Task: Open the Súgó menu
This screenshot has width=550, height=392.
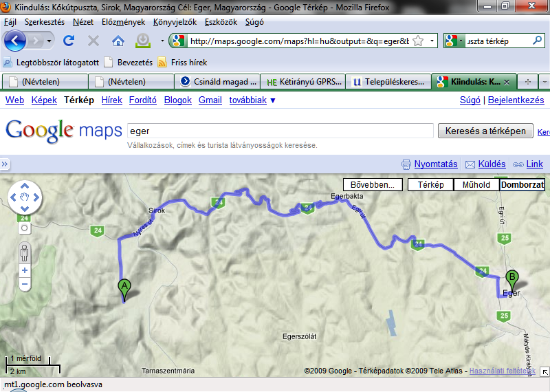Action: [254, 22]
